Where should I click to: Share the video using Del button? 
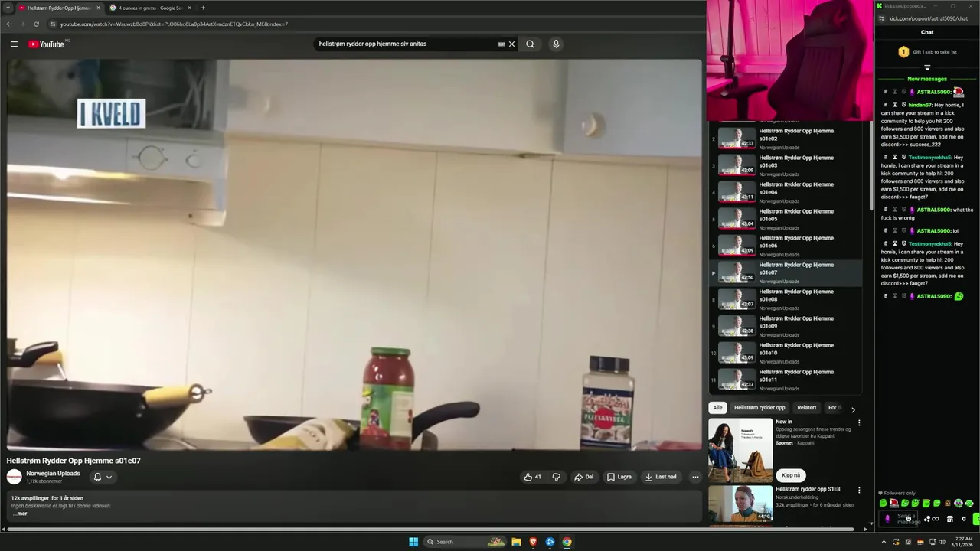click(584, 477)
